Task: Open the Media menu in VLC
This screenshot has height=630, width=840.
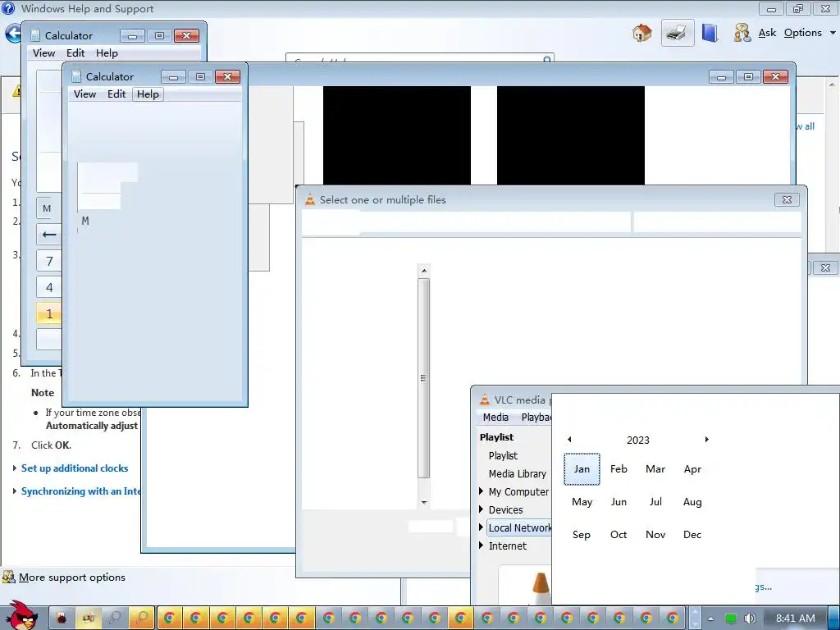Action: pos(495,417)
